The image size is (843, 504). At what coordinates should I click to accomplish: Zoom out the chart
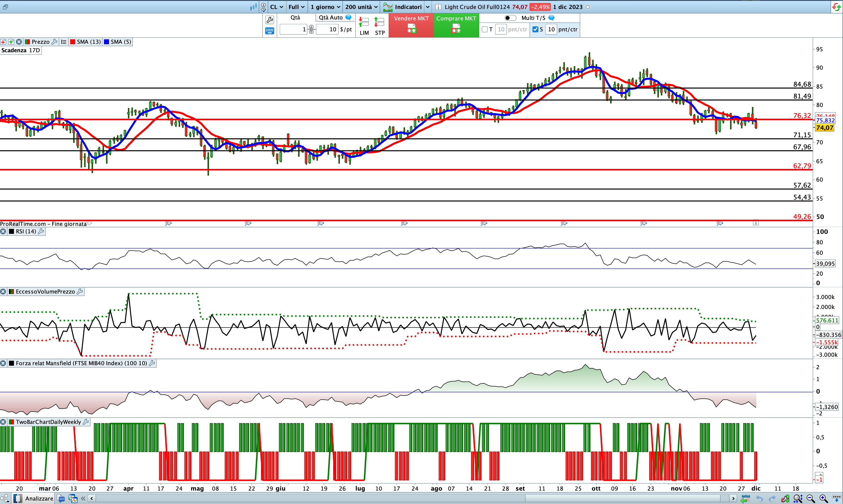tap(811, 499)
